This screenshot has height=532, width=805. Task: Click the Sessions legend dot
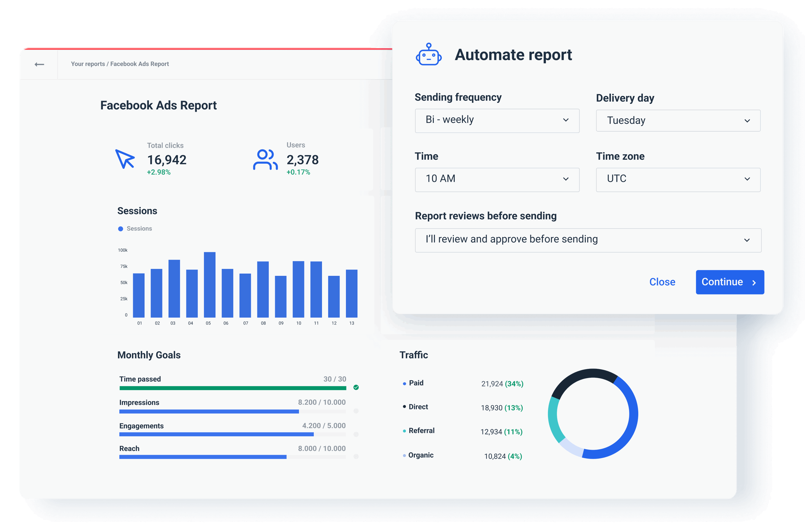click(121, 228)
